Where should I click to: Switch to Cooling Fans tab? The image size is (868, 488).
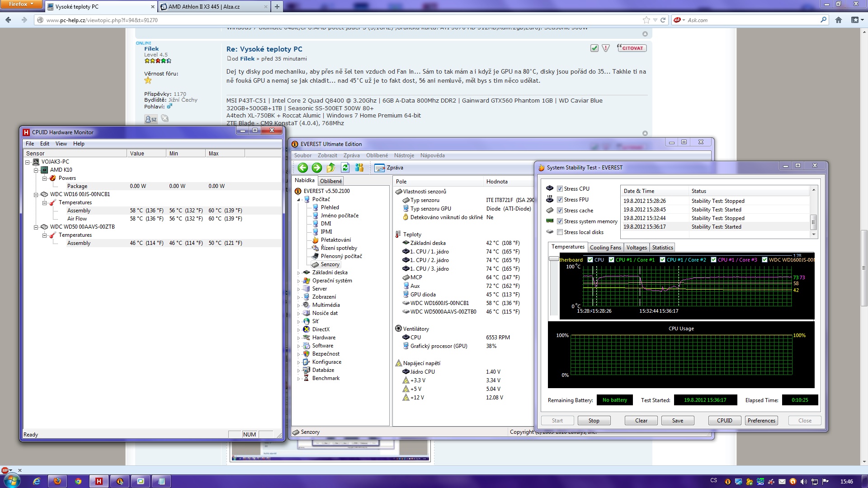[x=605, y=248]
